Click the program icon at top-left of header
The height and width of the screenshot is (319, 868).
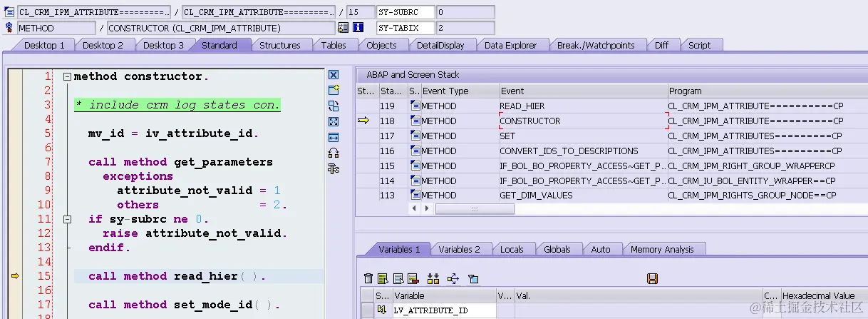pos(9,12)
